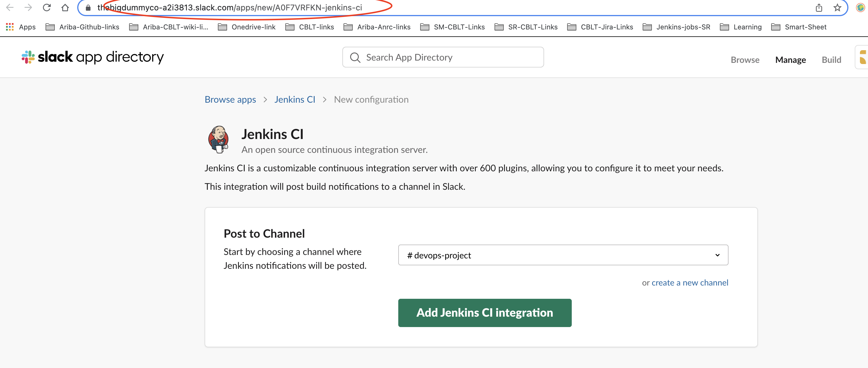Open the browser profile avatar
Screen dimensions: 868x368
pos(860,7)
